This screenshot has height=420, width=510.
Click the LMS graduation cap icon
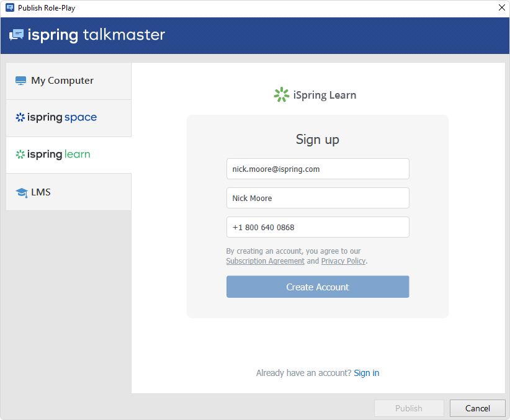(x=21, y=192)
